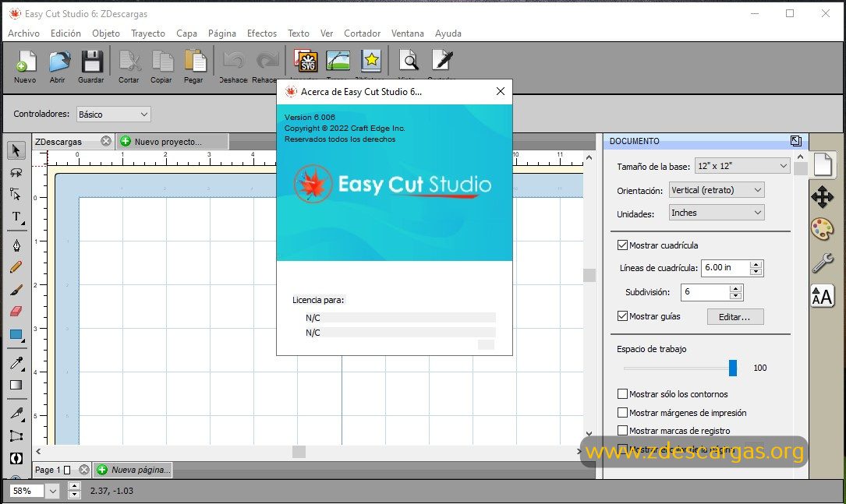Screen dimensions: 846x504
Task: Open the position move arrows panel
Action: tap(823, 197)
